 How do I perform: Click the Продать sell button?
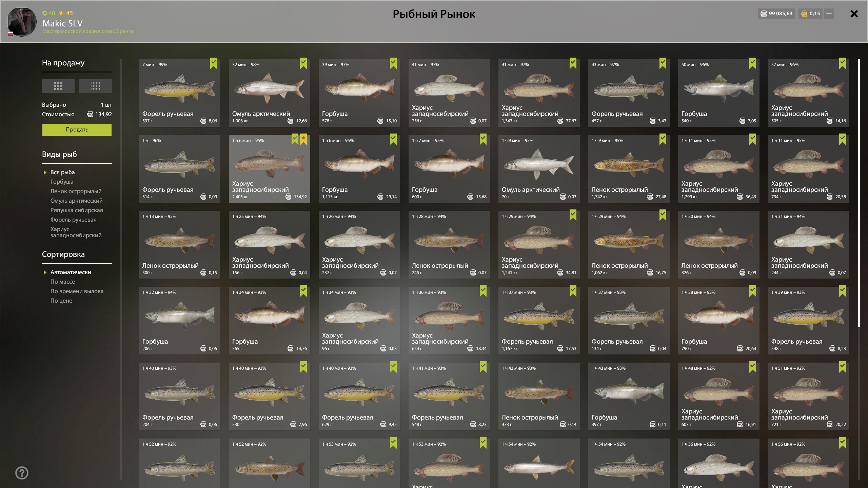[77, 130]
